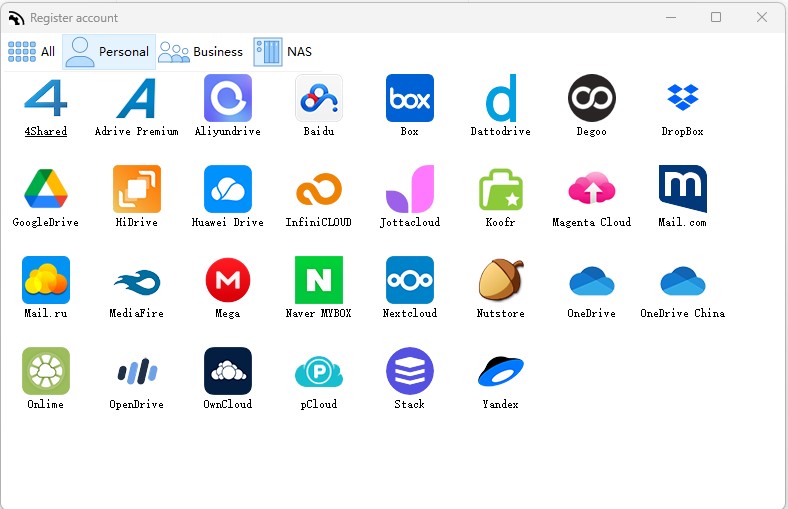Select the OneDrive icon
The image size is (788, 509).
(x=592, y=280)
